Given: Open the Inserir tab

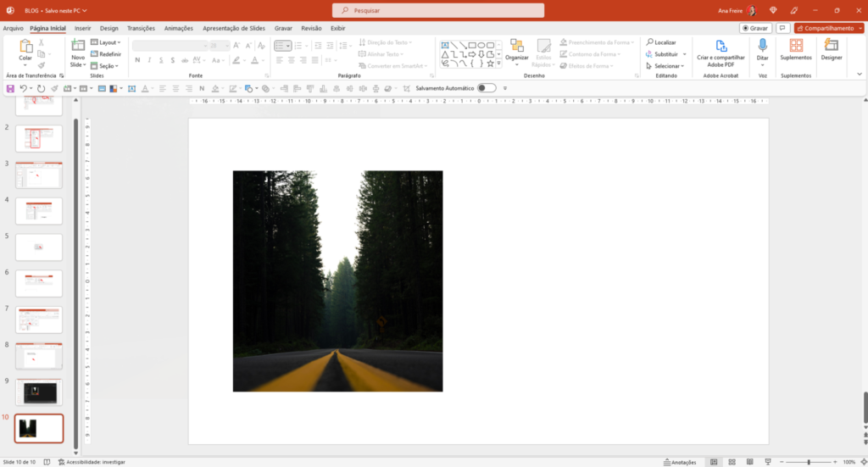Looking at the screenshot, I should click(82, 28).
